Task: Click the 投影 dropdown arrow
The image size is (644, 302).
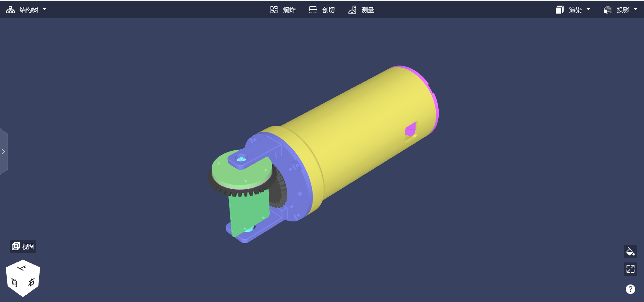Action: point(636,9)
